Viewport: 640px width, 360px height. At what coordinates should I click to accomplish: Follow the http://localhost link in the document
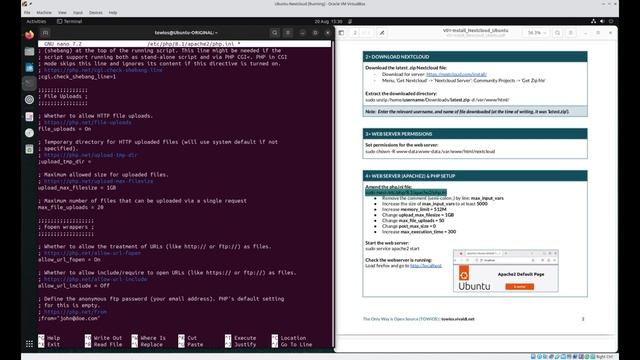[x=426, y=266]
